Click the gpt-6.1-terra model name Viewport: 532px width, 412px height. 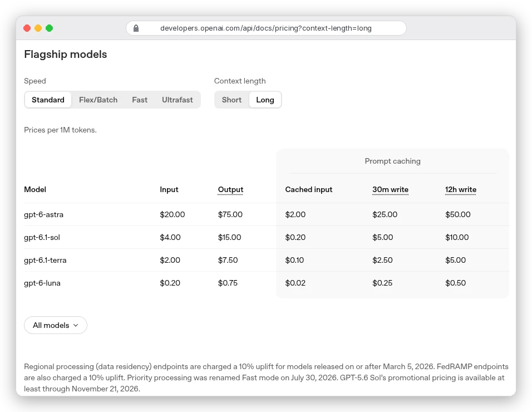point(45,261)
